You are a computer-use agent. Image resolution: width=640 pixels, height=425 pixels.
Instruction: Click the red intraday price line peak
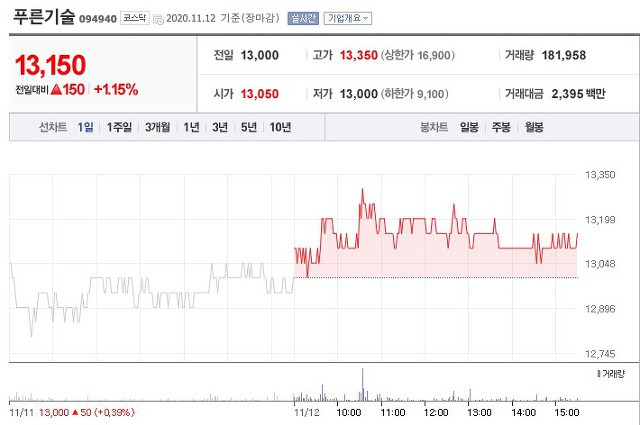tap(362, 189)
